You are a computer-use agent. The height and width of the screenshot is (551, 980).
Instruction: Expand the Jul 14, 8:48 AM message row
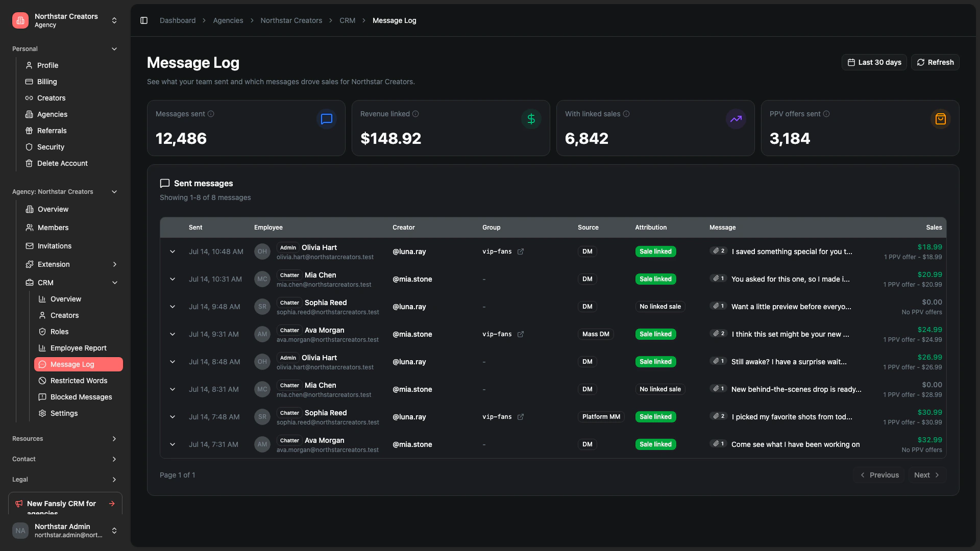pyautogui.click(x=173, y=362)
